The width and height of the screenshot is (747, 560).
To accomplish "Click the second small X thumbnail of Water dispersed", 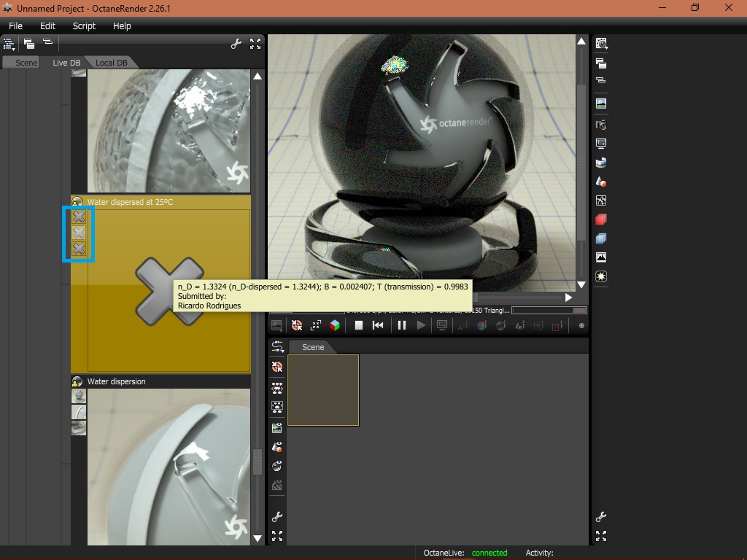I will coord(79,233).
